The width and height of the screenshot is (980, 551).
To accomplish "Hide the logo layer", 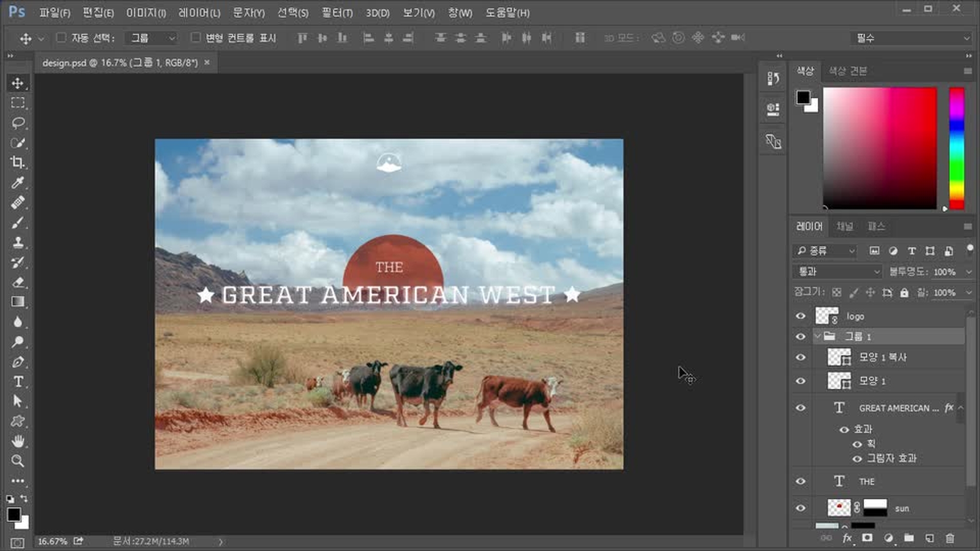I will point(800,316).
